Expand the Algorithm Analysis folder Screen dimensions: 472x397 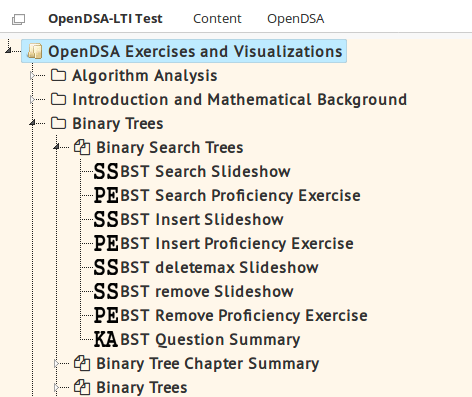pyautogui.click(x=32, y=76)
